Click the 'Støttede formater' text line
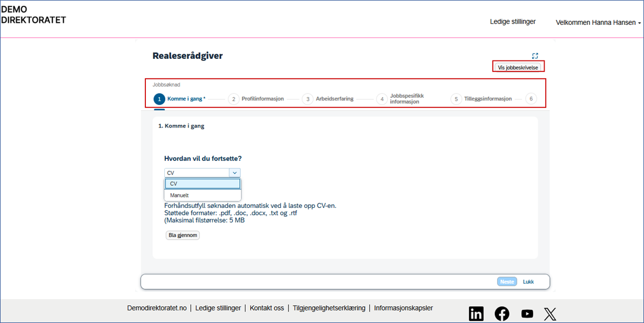Image resolution: width=644 pixels, height=323 pixels. pos(230,213)
